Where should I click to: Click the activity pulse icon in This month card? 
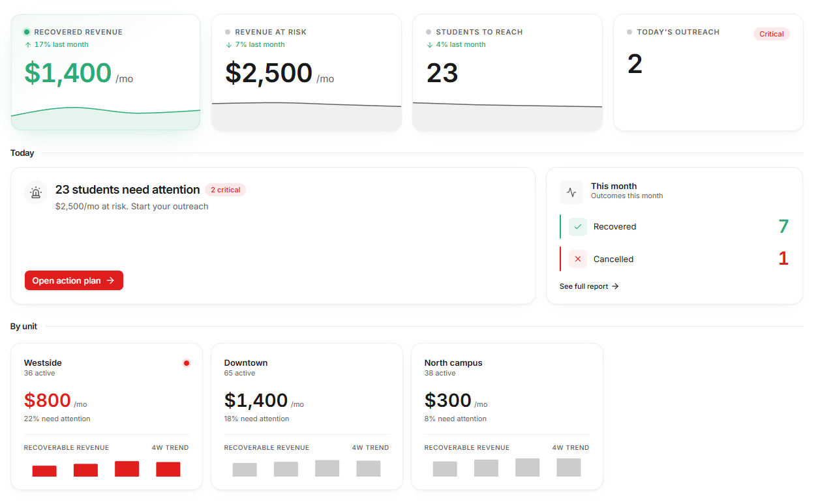(x=571, y=192)
